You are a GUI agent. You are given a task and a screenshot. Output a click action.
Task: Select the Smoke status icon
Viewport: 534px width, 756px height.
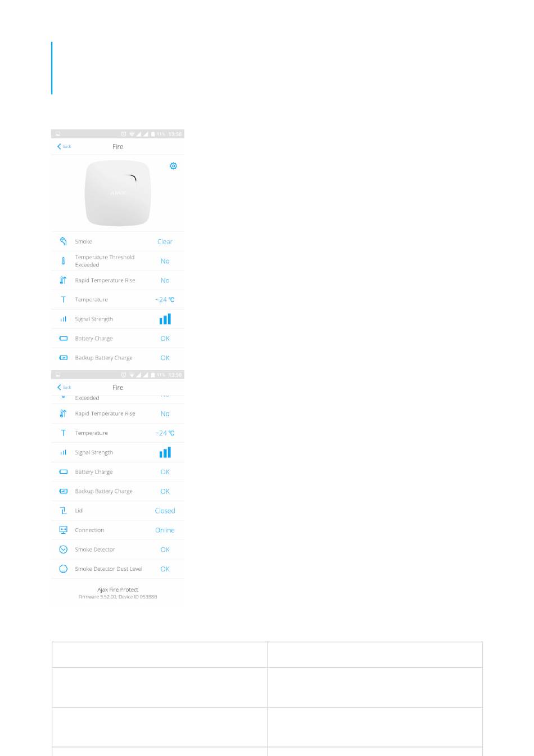pos(63,241)
